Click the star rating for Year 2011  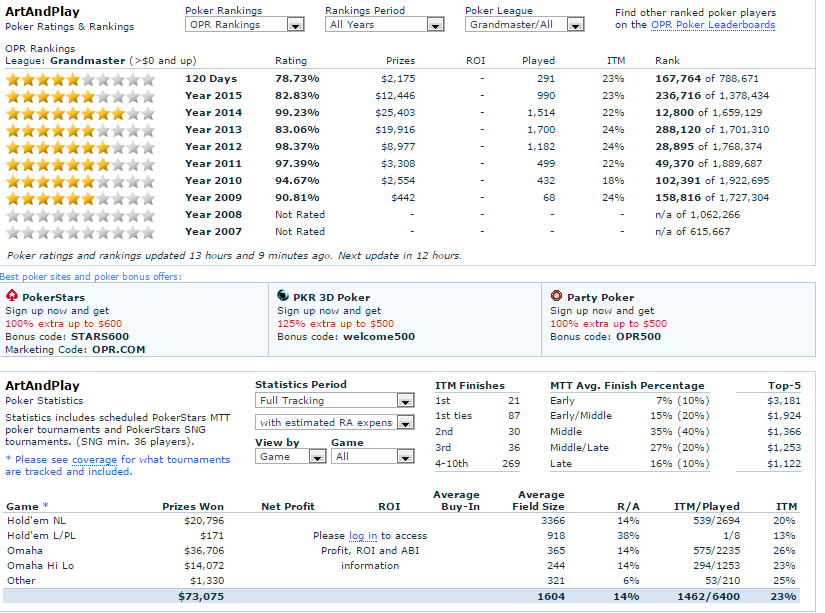(x=81, y=164)
